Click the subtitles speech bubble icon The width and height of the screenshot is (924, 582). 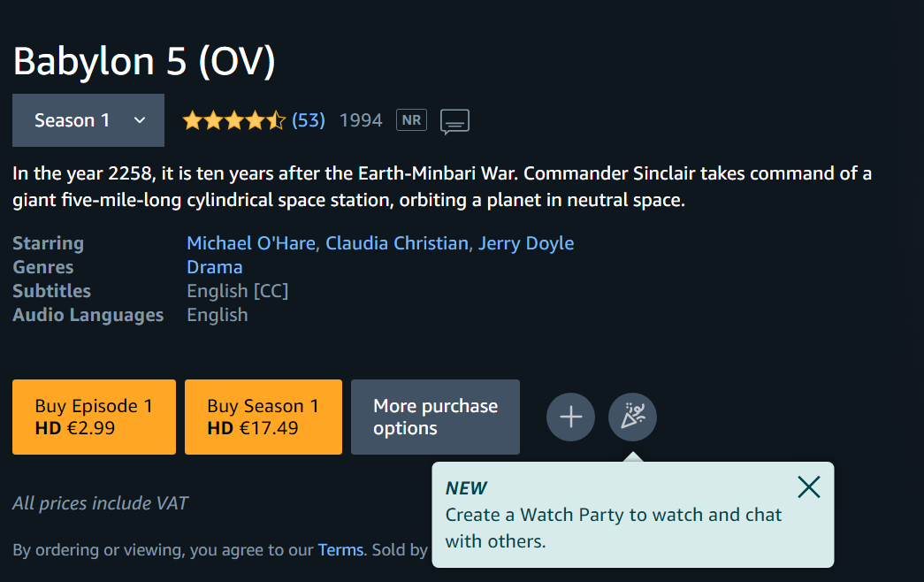coord(454,121)
